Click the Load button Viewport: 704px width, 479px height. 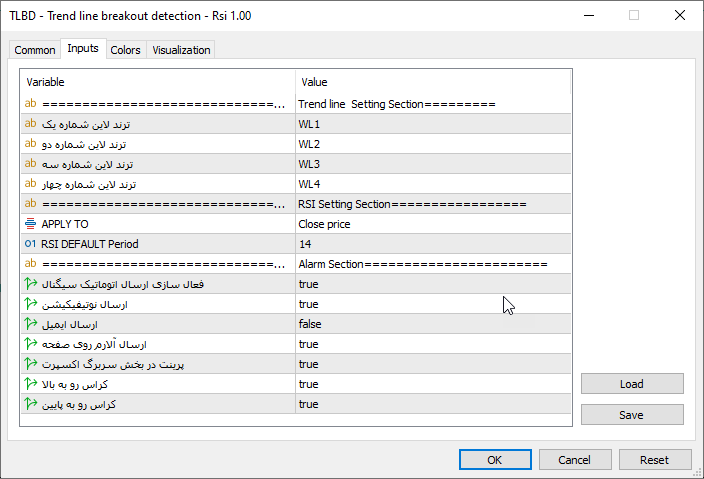632,383
